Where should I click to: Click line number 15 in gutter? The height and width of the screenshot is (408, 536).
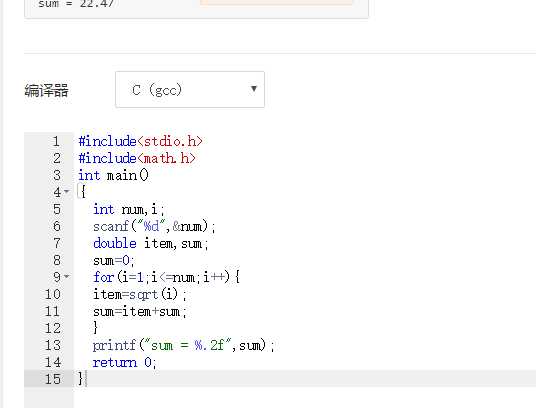pyautogui.click(x=53, y=379)
